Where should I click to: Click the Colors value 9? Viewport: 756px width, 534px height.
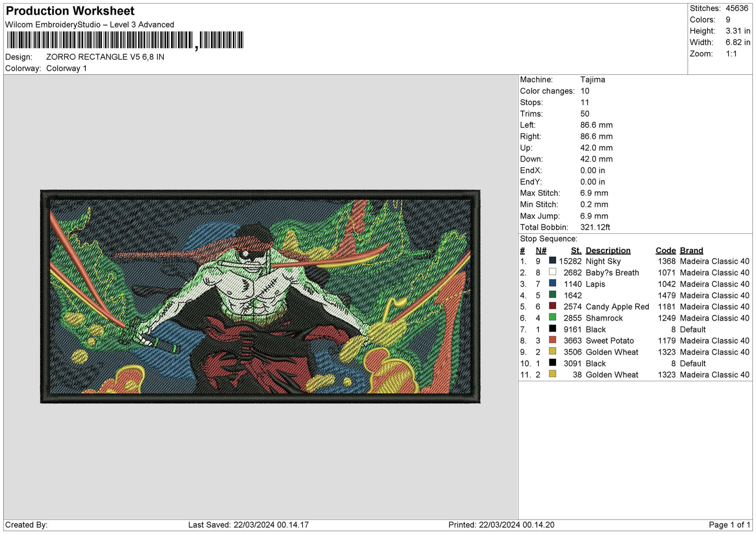728,20
